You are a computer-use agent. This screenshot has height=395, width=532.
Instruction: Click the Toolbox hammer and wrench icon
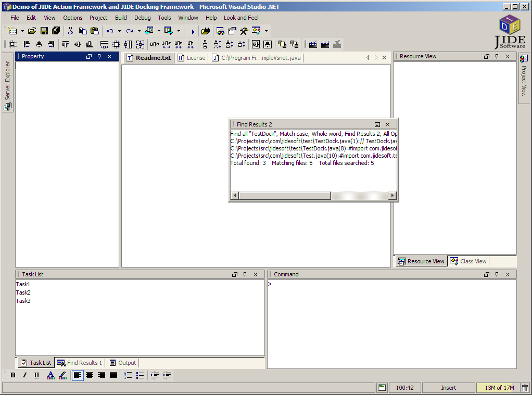click(244, 31)
